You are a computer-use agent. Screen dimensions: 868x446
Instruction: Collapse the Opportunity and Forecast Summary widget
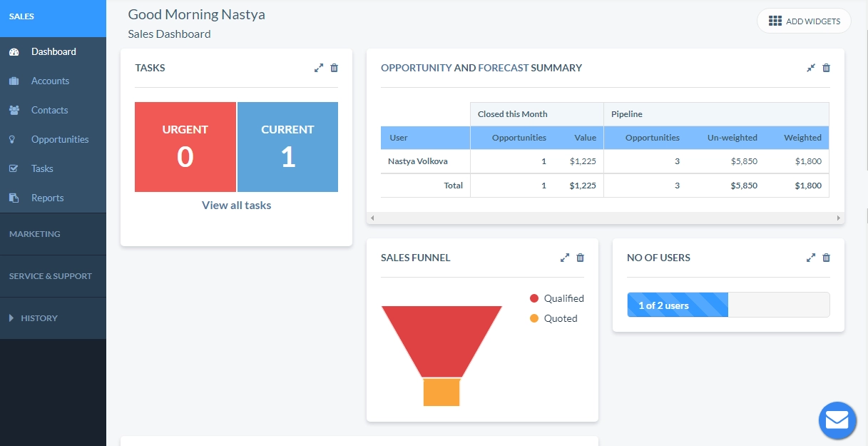tap(810, 68)
